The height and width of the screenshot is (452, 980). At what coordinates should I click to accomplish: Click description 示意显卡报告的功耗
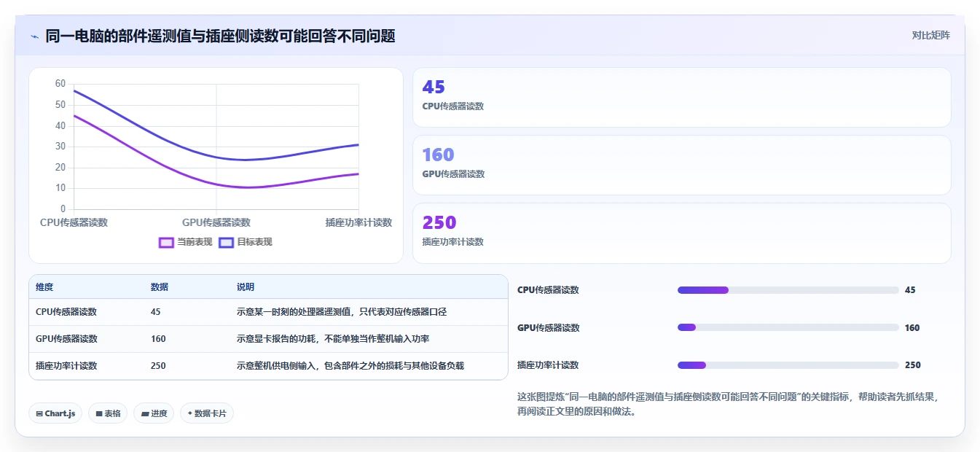[x=333, y=339]
